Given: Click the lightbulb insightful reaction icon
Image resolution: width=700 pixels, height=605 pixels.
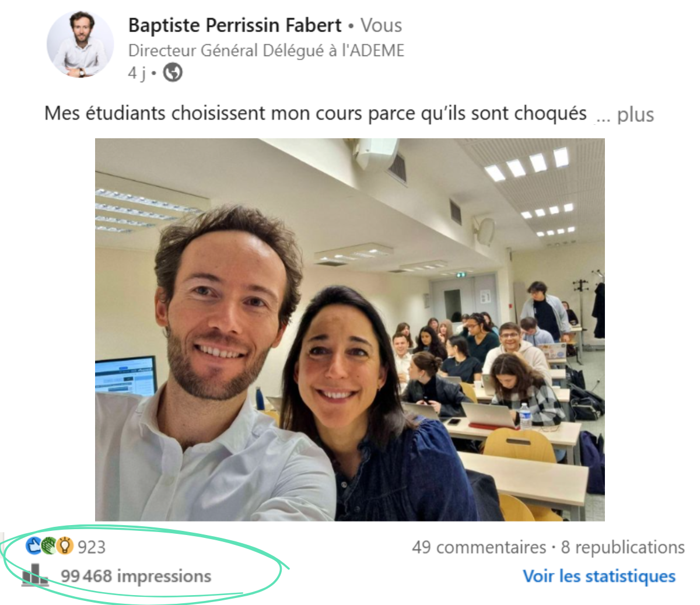Looking at the screenshot, I should 65,546.
